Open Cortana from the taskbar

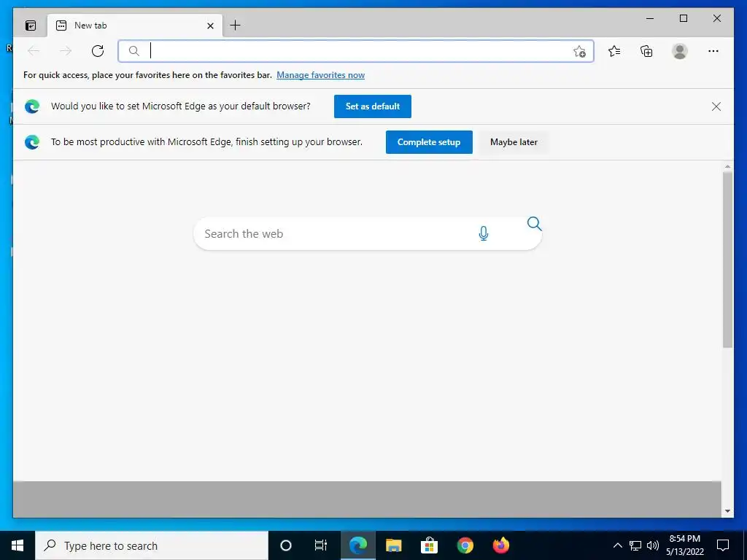click(x=285, y=545)
